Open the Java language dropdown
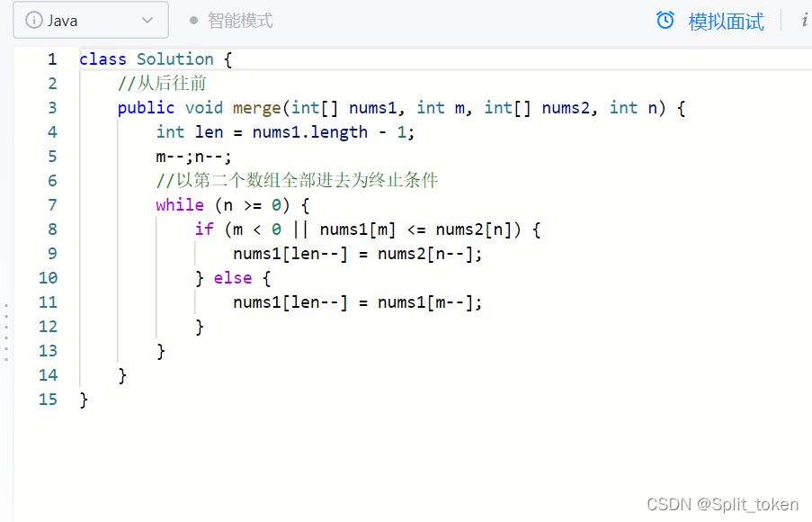This screenshot has height=522, width=812. (x=91, y=20)
